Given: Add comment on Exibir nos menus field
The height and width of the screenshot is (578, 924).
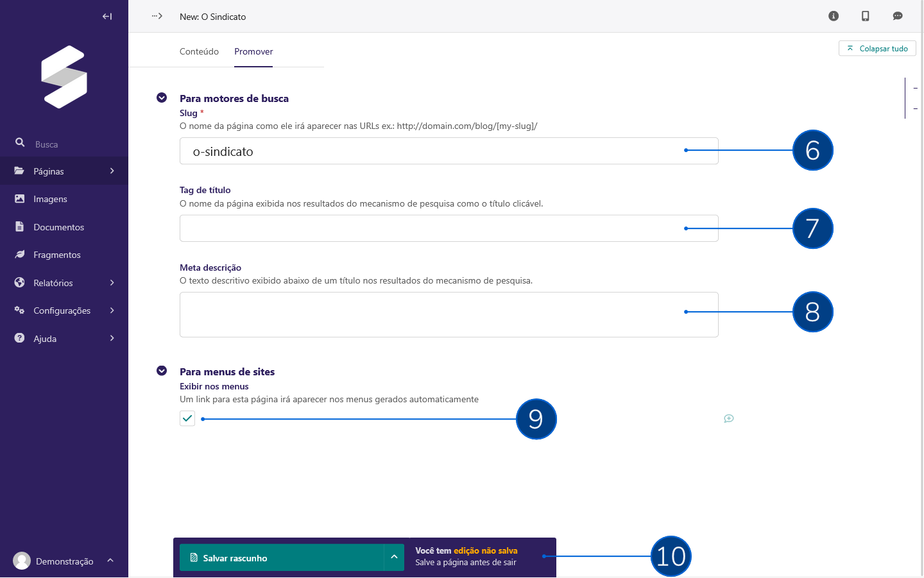Looking at the screenshot, I should point(728,418).
